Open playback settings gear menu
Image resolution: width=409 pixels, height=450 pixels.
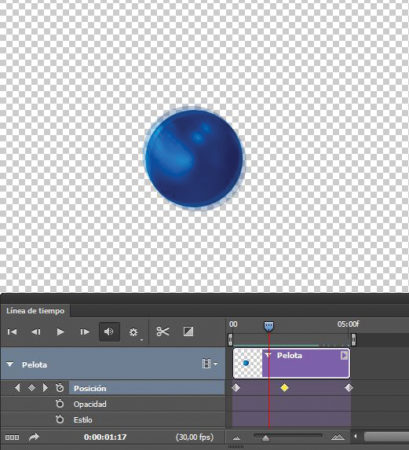[133, 332]
